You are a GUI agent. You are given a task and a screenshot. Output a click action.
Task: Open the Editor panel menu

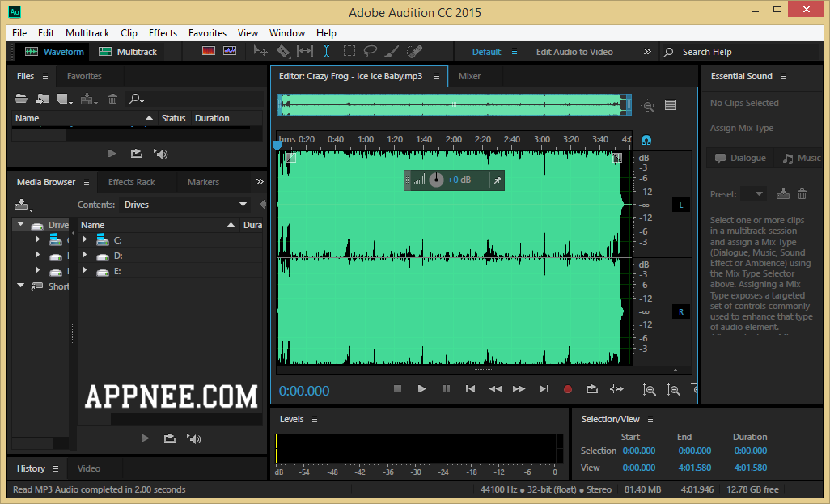[437, 76]
